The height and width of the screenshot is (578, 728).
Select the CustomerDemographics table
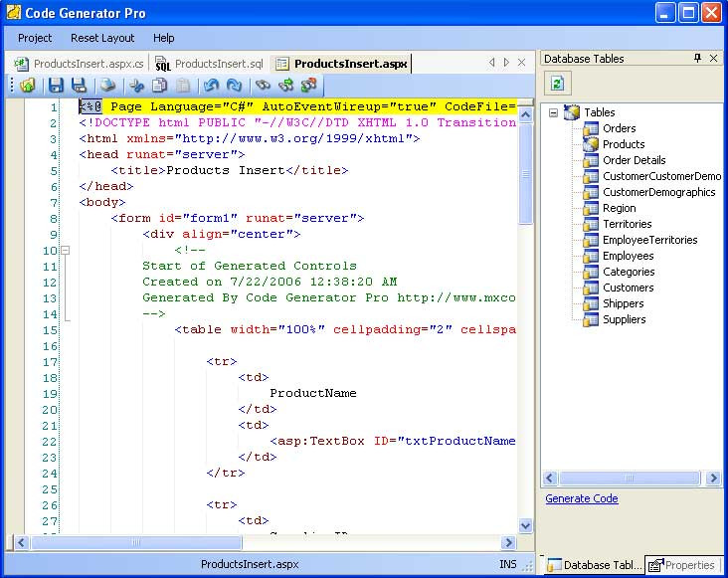click(658, 192)
